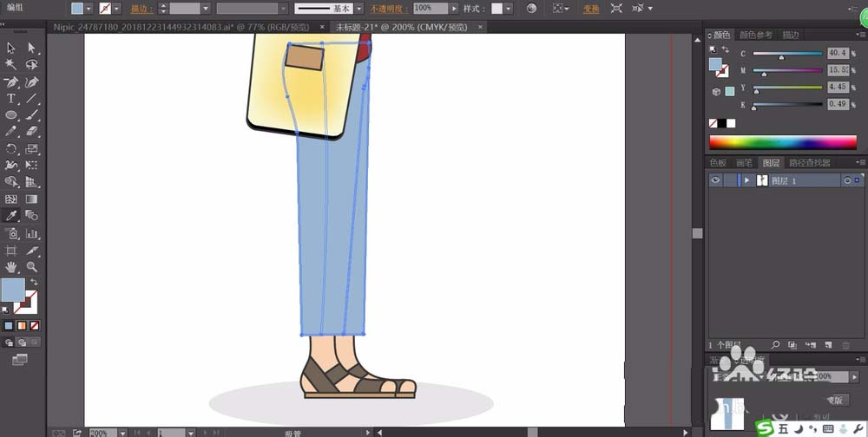The height and width of the screenshot is (437, 868).
Task: Click the swap fill and stroke arrow
Action: coord(34,282)
